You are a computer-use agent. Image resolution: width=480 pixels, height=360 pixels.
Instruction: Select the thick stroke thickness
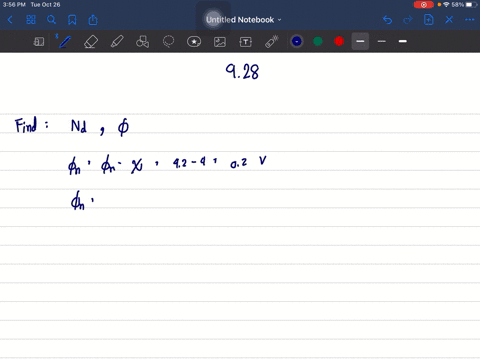point(403,41)
